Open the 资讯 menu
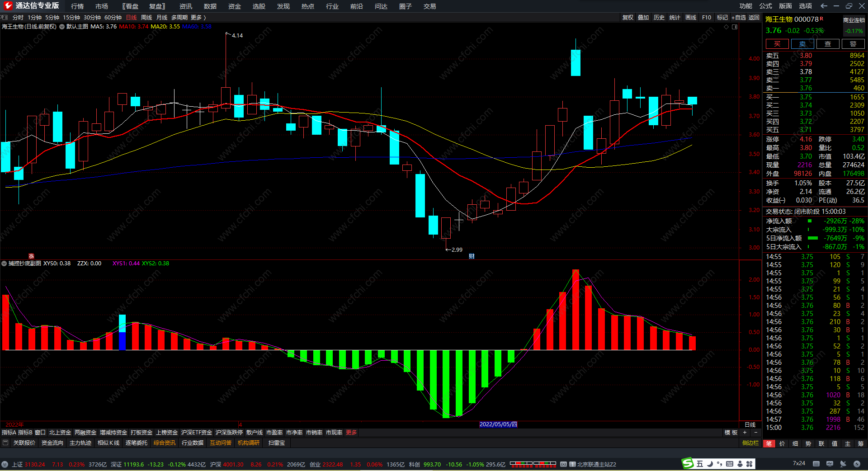 tap(186, 6)
